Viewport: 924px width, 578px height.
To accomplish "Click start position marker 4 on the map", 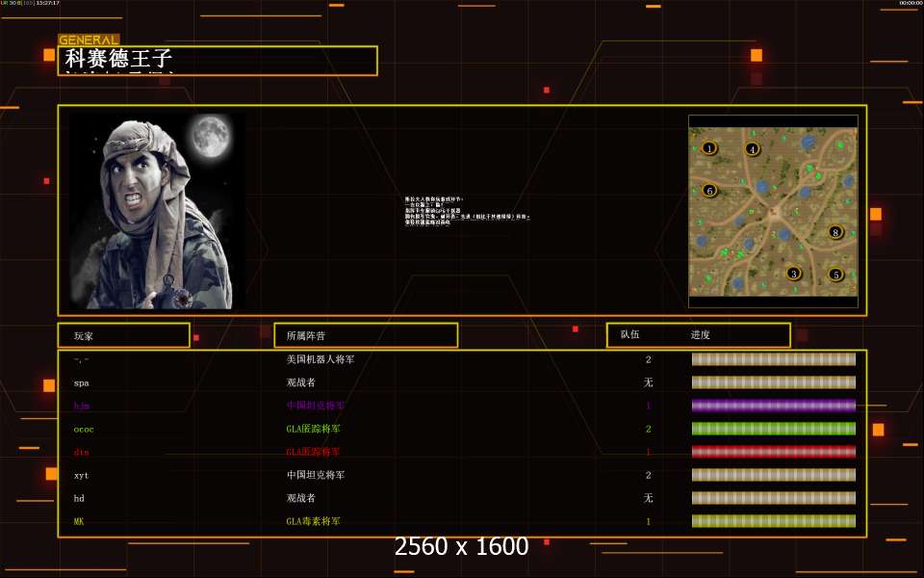I will point(752,149).
